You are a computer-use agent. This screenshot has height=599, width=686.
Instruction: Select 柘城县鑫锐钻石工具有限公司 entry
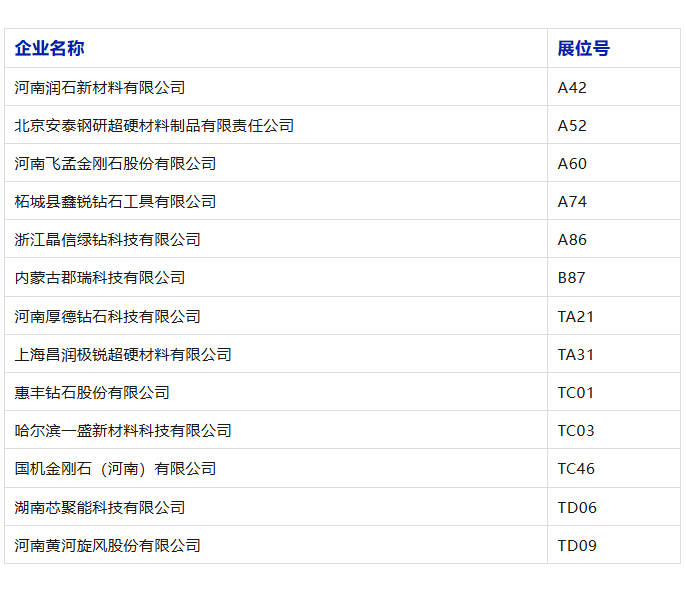click(115, 202)
